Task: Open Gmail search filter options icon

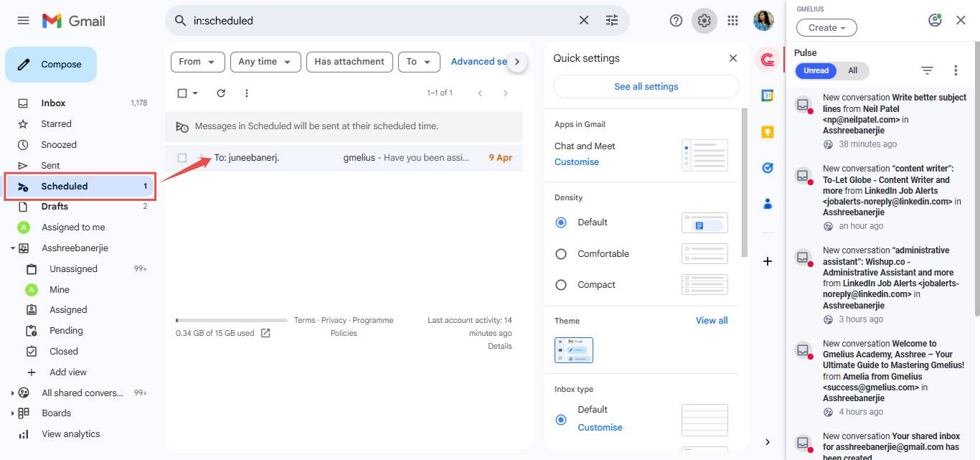Action: click(x=611, y=21)
